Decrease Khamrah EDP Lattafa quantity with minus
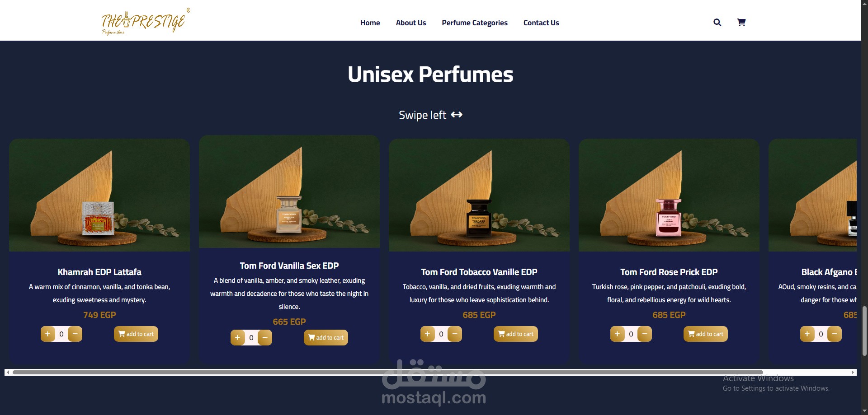 (75, 334)
